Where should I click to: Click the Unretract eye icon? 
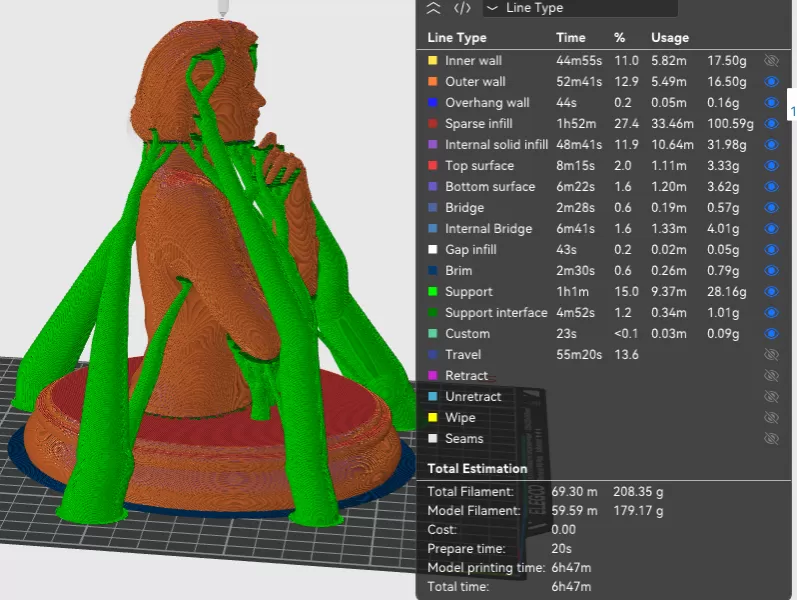click(x=770, y=397)
